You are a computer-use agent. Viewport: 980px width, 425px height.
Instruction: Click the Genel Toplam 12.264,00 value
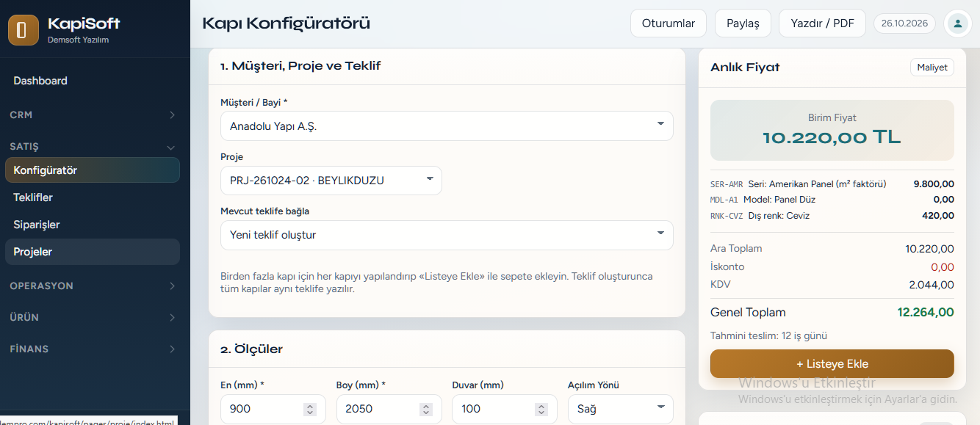tap(926, 313)
